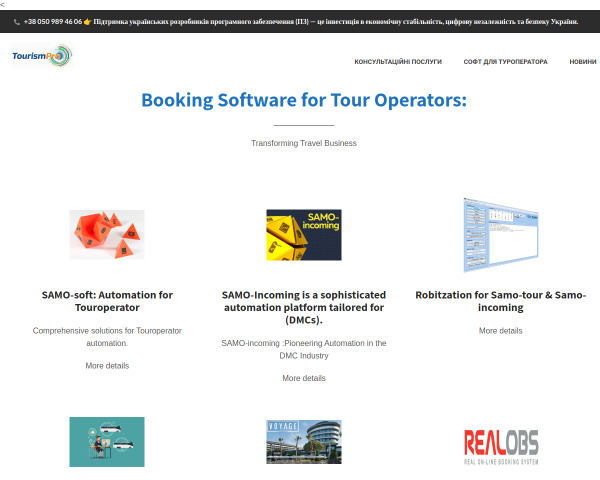Click the Pioneering Automation in the DMC Industry text

(304, 349)
